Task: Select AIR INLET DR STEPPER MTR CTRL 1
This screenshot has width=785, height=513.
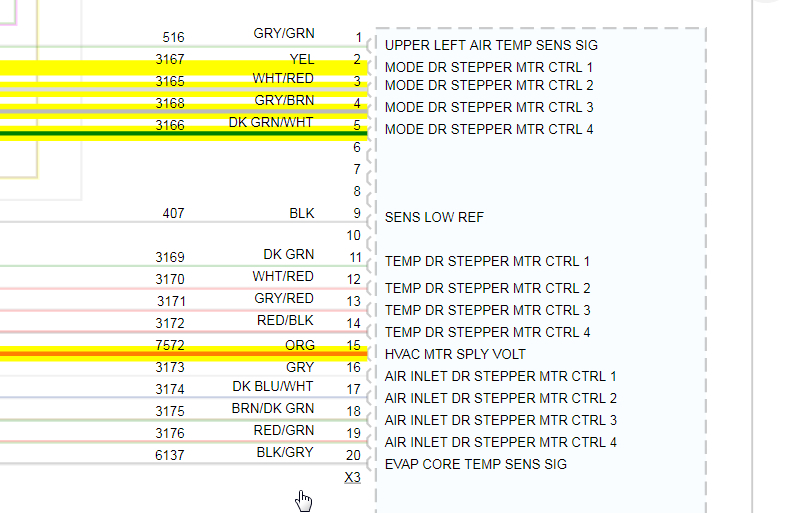Action: (x=501, y=377)
